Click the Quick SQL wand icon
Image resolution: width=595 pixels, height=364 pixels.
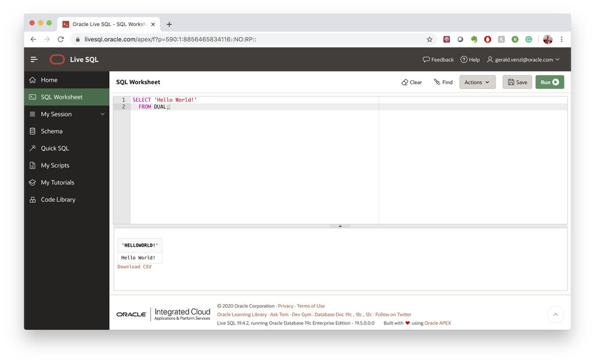(33, 148)
